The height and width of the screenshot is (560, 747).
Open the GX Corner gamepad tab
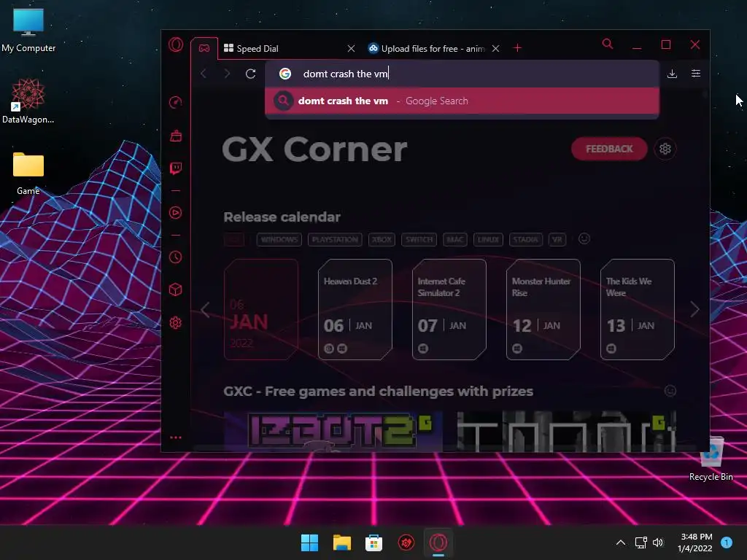tap(204, 48)
